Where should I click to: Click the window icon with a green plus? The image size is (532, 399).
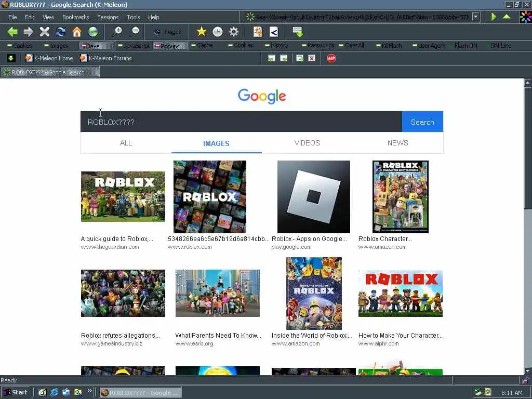click(x=300, y=58)
